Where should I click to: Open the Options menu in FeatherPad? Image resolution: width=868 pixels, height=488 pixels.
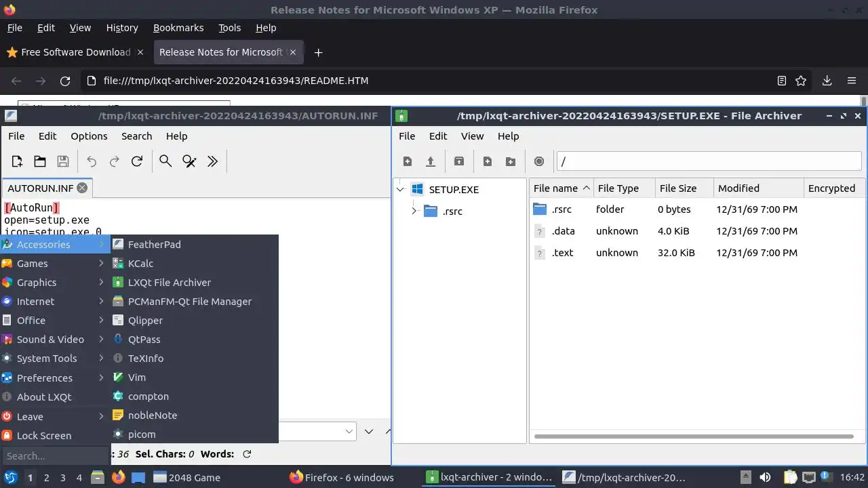point(90,136)
